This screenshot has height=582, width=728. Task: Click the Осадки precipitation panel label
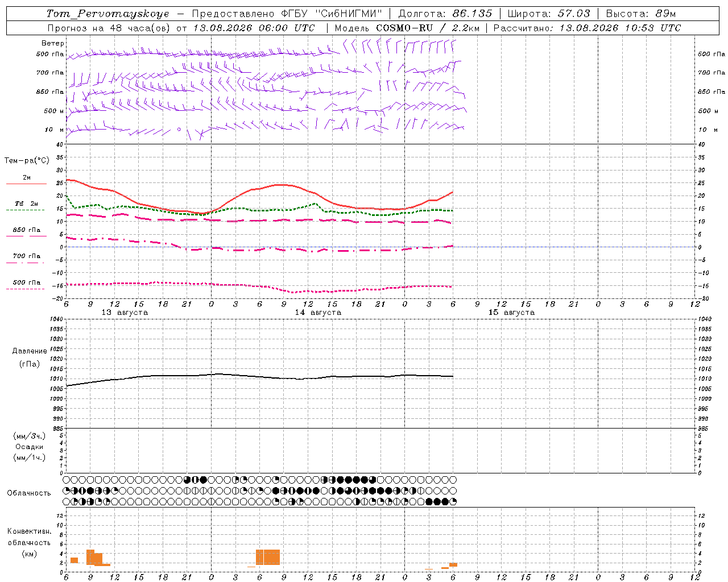pos(30,447)
